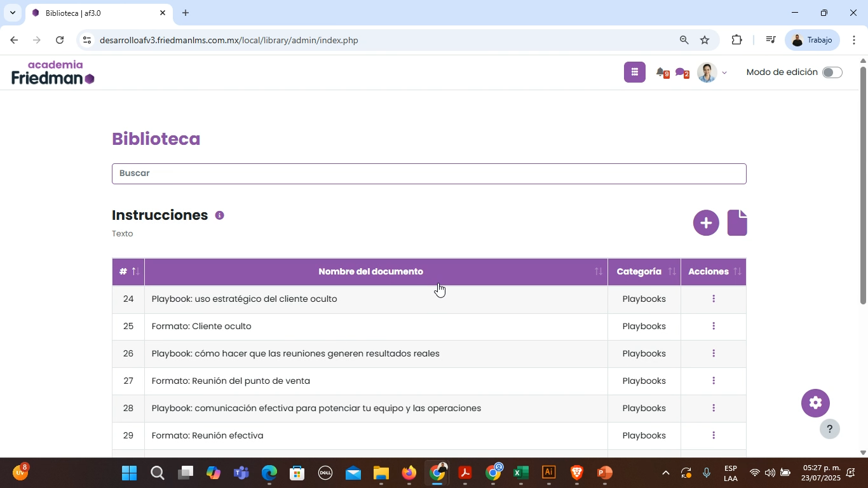The image size is (868, 488).
Task: Open Chrome three-dot menu
Action: [854, 40]
